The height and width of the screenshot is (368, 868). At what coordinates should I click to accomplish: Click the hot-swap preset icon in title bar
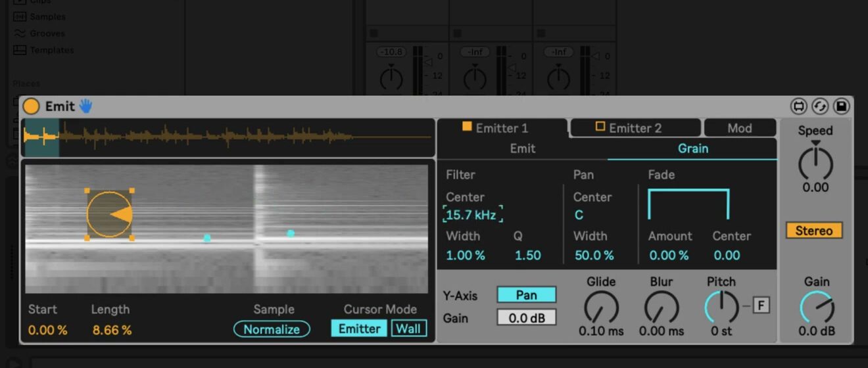point(799,106)
